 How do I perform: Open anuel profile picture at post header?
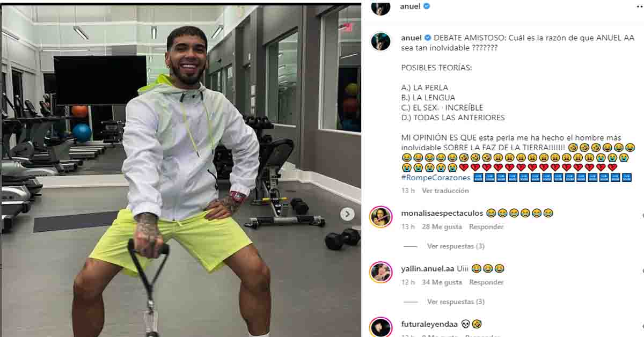click(380, 7)
